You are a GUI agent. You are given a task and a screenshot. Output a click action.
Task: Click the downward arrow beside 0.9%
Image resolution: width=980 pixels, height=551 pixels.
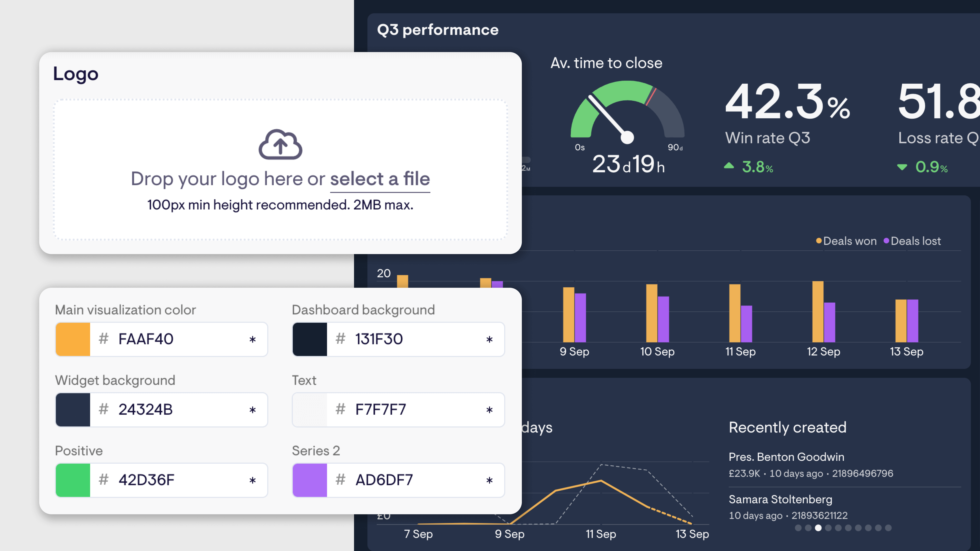[902, 167]
